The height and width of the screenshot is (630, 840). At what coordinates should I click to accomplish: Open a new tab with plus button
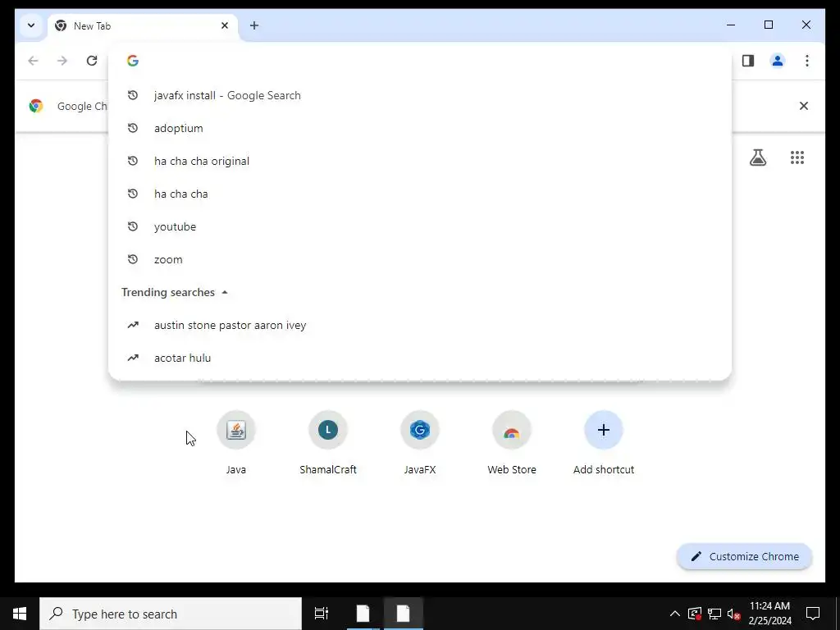(254, 25)
